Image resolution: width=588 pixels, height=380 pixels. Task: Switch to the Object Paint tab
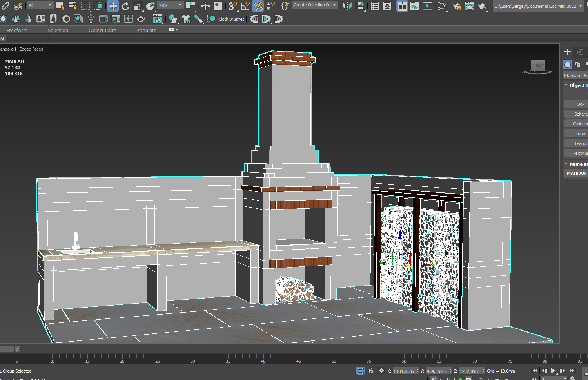point(102,30)
